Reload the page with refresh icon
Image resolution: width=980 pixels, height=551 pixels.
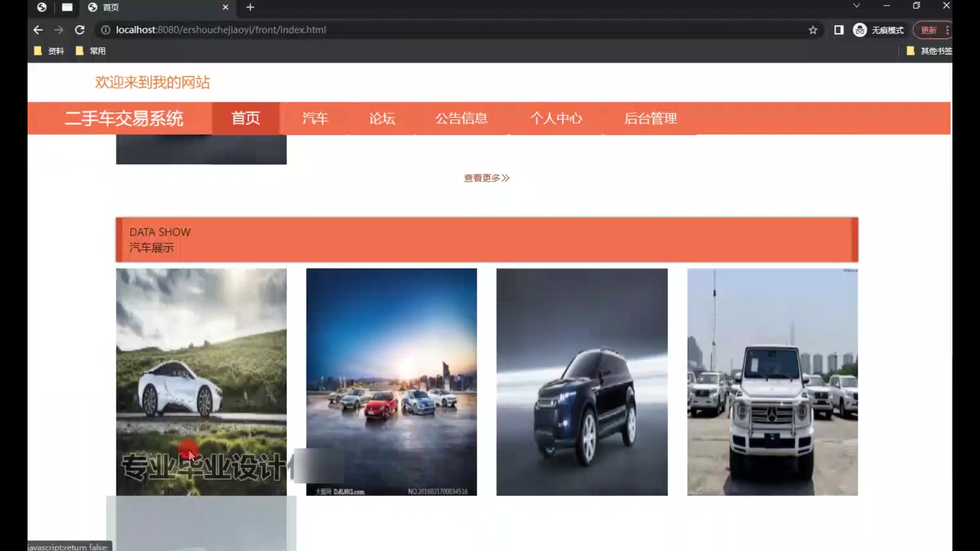tap(80, 30)
